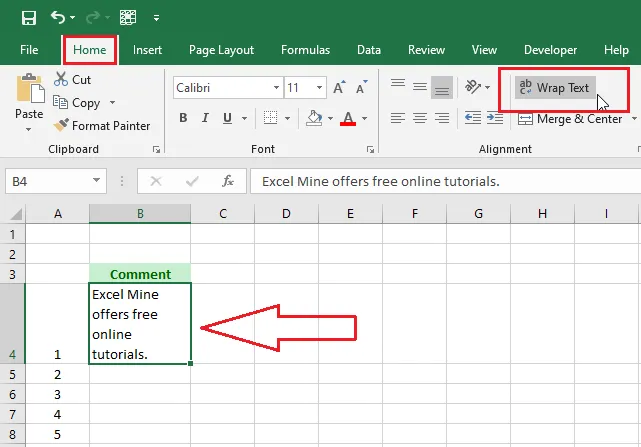This screenshot has height=447, width=641.
Task: Apply the red Font Color
Action: (348, 118)
